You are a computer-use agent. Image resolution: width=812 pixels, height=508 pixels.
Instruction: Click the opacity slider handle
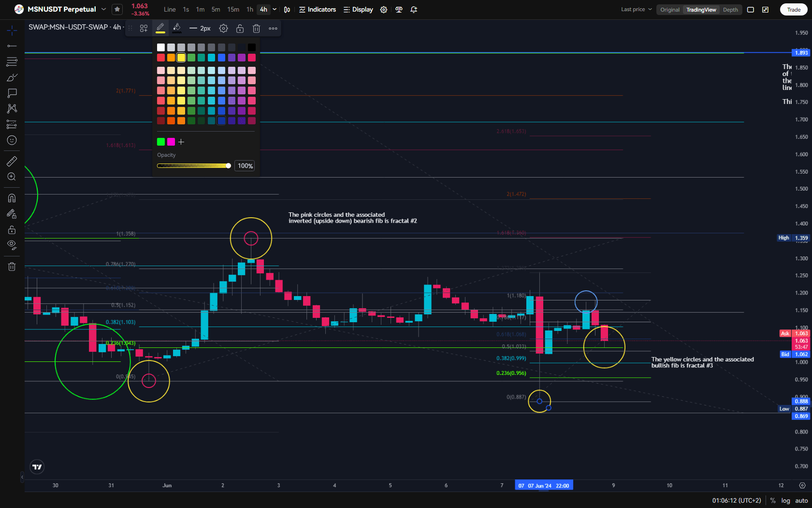[228, 166]
